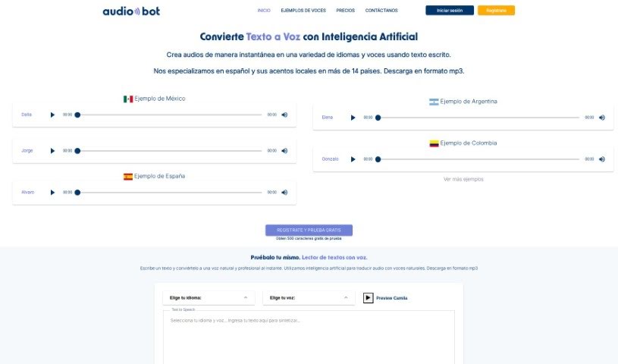Mute the Jorge audio player

pyautogui.click(x=284, y=151)
